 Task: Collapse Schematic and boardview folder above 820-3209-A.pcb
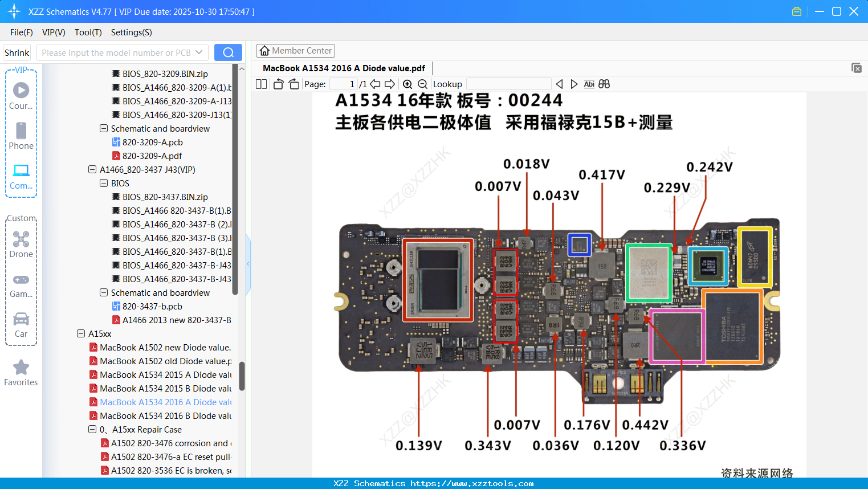104,128
